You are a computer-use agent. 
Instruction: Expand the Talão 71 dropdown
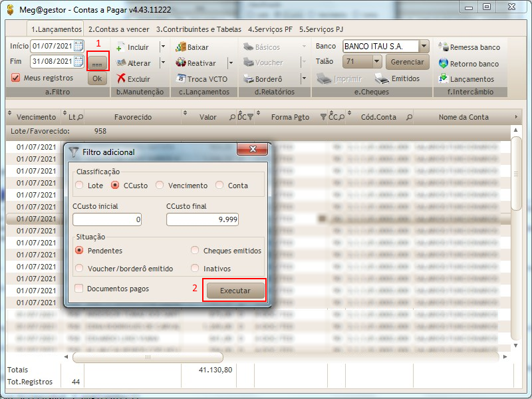click(376, 62)
